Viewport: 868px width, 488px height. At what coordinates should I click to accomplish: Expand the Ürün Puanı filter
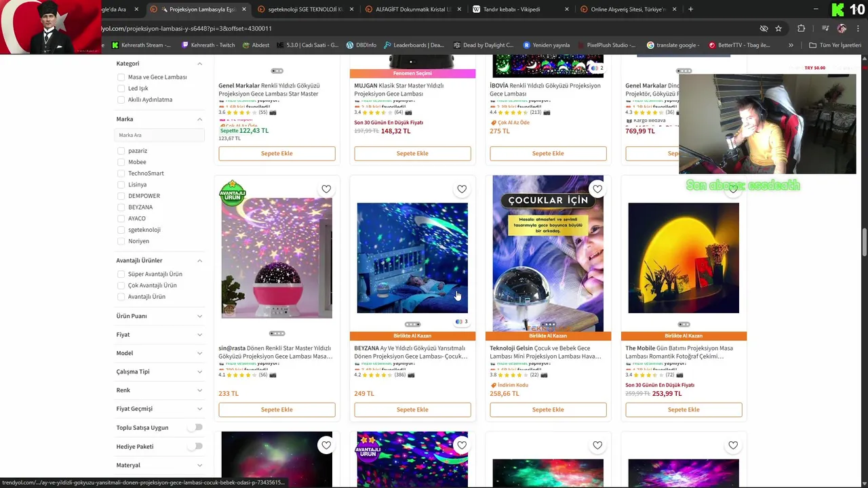199,316
